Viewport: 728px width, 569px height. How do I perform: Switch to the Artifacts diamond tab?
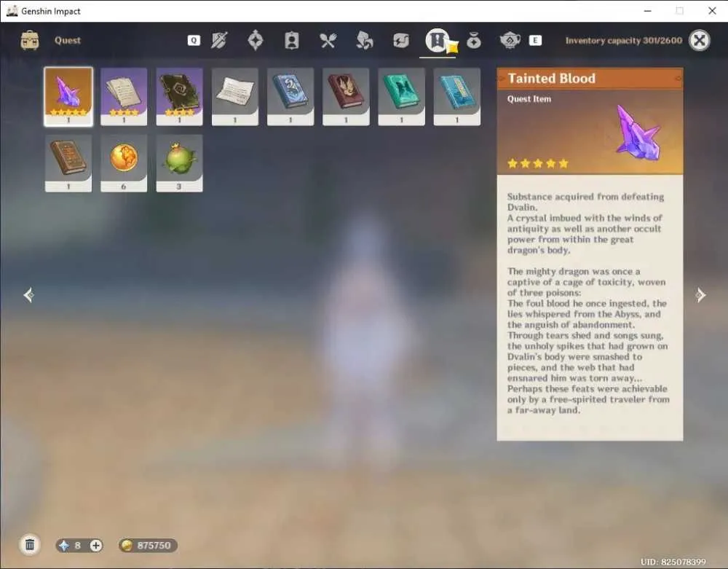pos(256,40)
